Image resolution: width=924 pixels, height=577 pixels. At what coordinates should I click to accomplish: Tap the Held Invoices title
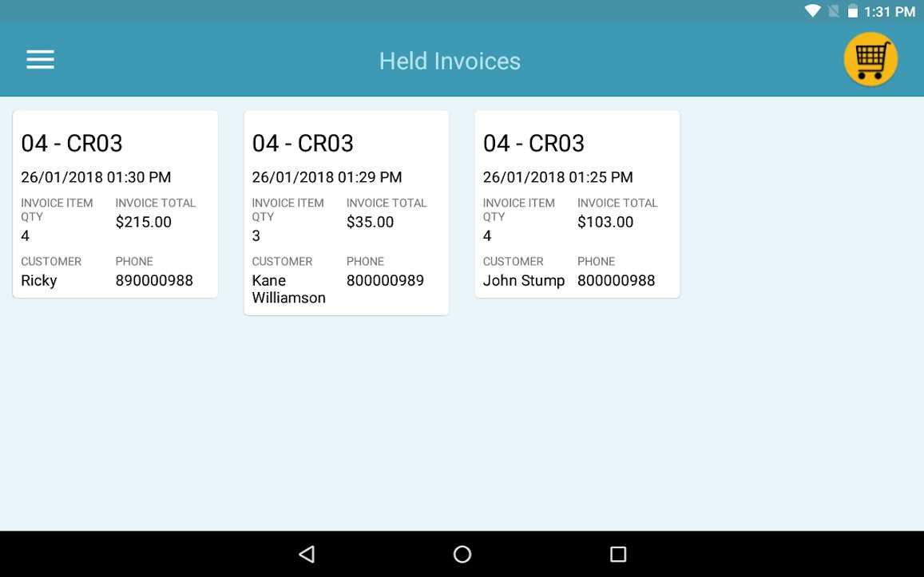(450, 60)
